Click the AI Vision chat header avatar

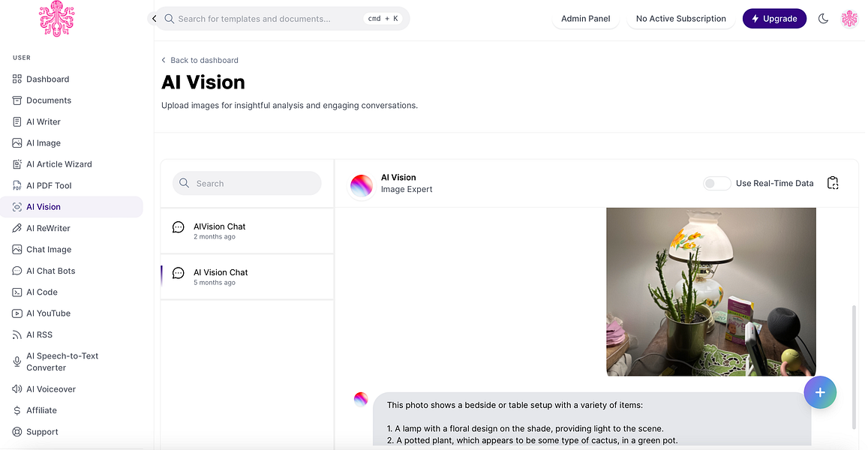tap(362, 185)
